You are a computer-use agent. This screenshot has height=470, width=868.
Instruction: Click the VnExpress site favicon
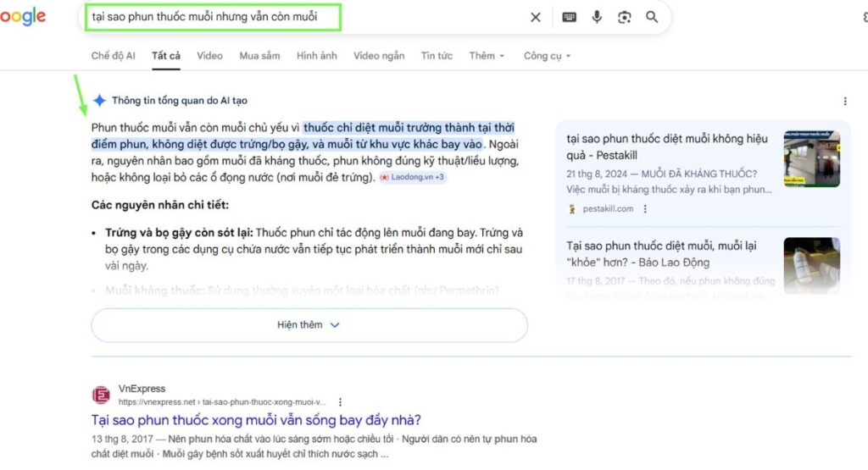click(101, 395)
